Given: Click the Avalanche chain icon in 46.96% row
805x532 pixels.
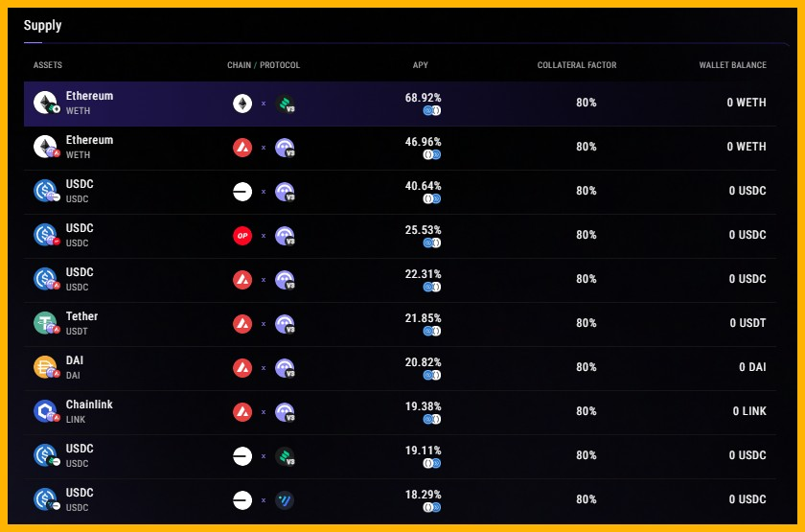Looking at the screenshot, I should 242,148.
